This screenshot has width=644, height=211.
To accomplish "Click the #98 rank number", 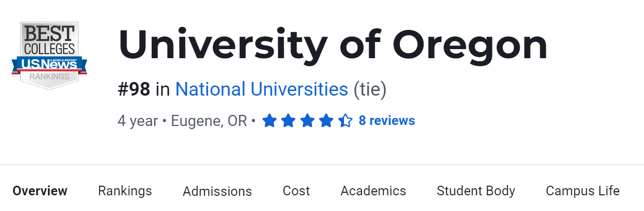I will pyautogui.click(x=134, y=90).
